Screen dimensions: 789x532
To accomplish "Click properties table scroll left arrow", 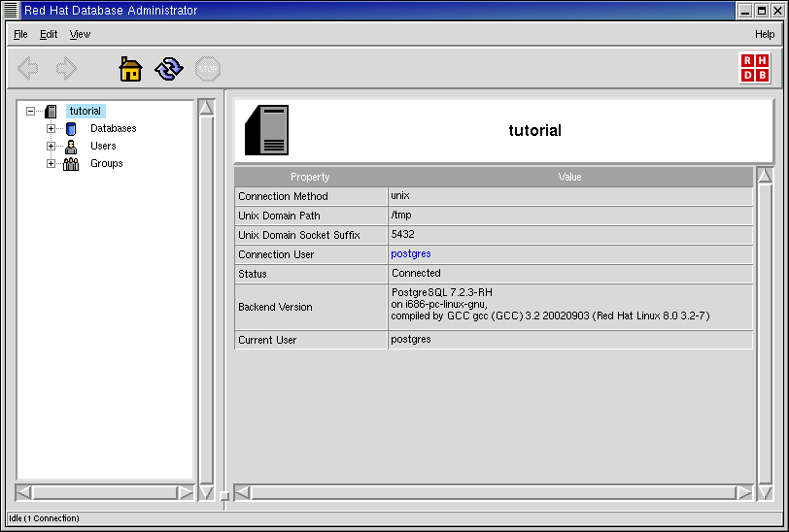I will click(243, 493).
